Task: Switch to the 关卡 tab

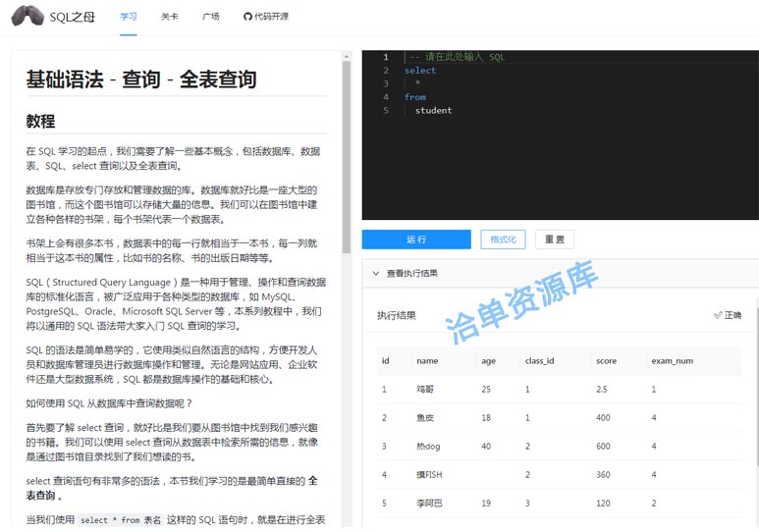Action: click(x=170, y=17)
